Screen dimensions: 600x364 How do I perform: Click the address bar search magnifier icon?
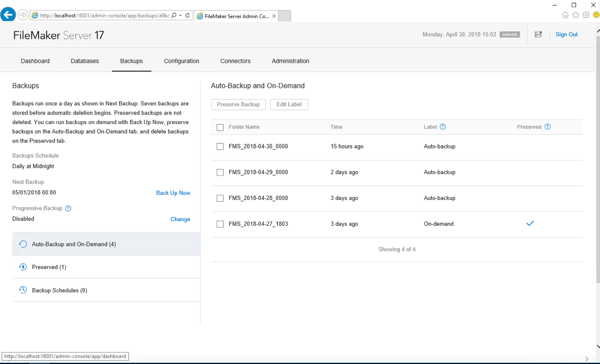173,15
